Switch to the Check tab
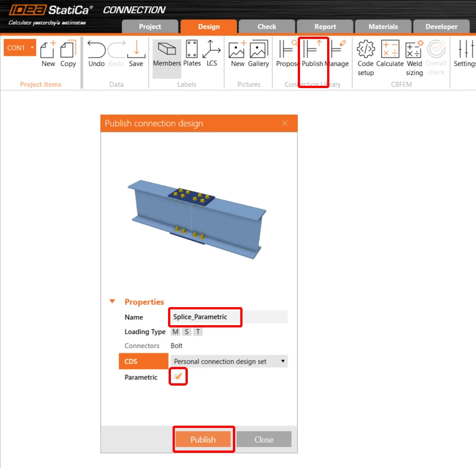 click(x=267, y=27)
